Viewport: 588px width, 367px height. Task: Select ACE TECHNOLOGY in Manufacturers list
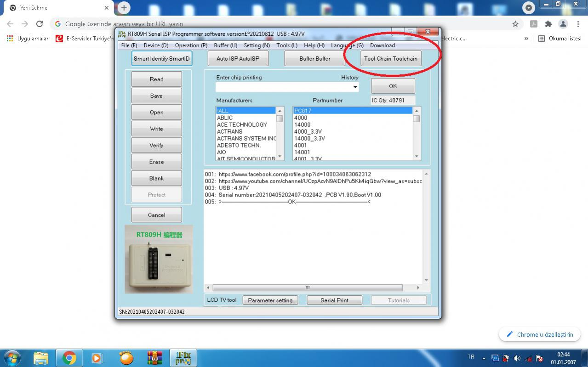click(242, 124)
